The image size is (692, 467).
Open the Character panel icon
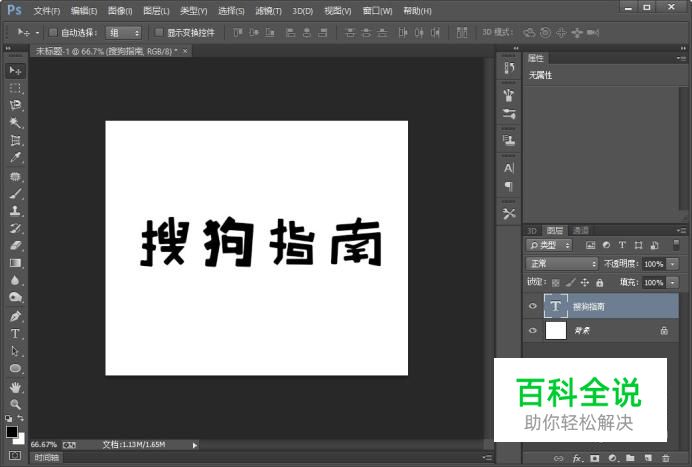coord(509,168)
